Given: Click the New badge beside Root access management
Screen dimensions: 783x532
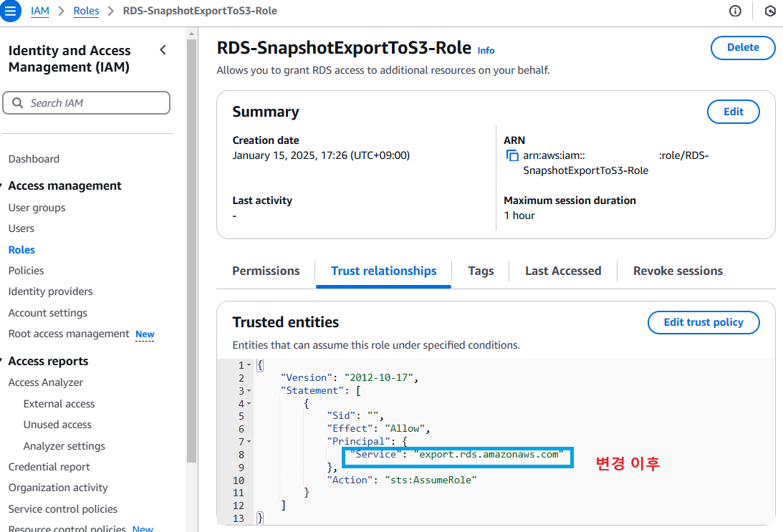Looking at the screenshot, I should pyautogui.click(x=145, y=334).
